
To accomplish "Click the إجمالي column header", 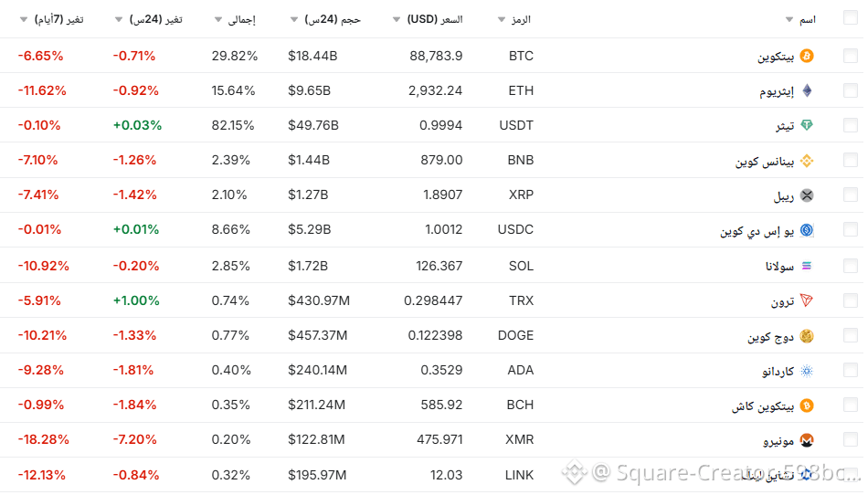I will [x=240, y=19].
